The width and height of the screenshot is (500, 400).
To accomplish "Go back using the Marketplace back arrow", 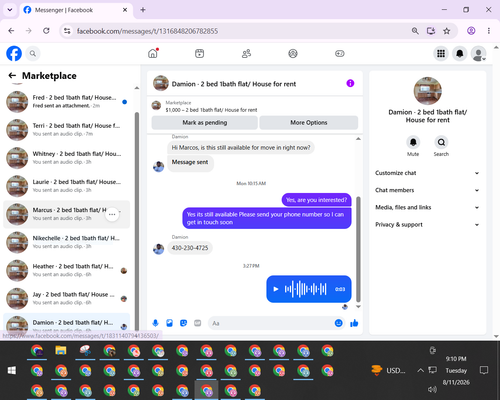I will pyautogui.click(x=12, y=76).
